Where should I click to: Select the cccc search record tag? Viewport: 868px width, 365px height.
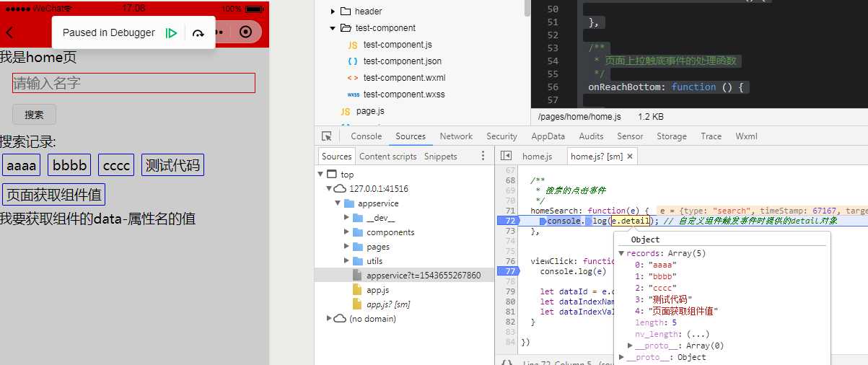(116, 165)
